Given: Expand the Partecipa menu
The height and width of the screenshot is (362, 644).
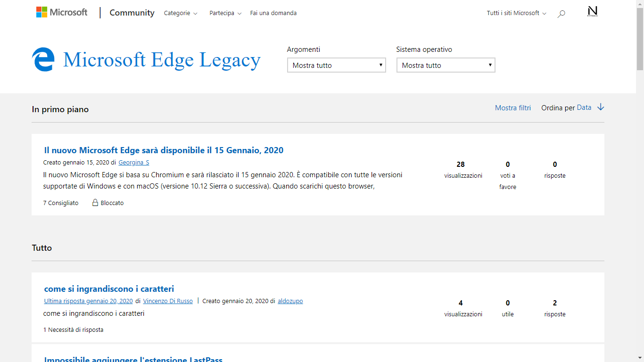Looking at the screenshot, I should (225, 13).
